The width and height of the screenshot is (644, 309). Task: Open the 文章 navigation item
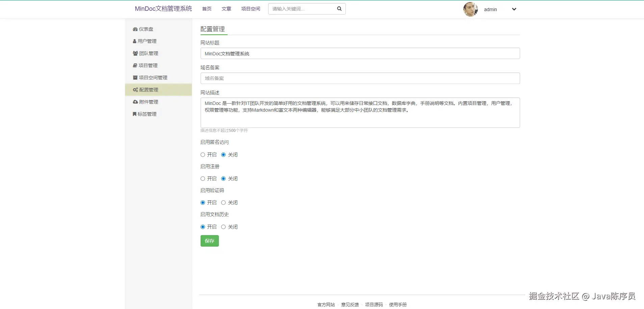click(226, 9)
